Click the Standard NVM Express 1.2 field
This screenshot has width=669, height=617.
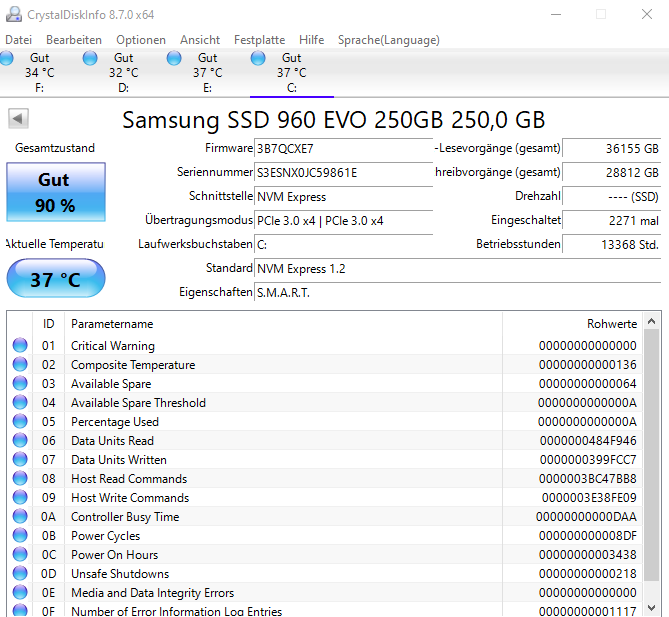click(458, 269)
